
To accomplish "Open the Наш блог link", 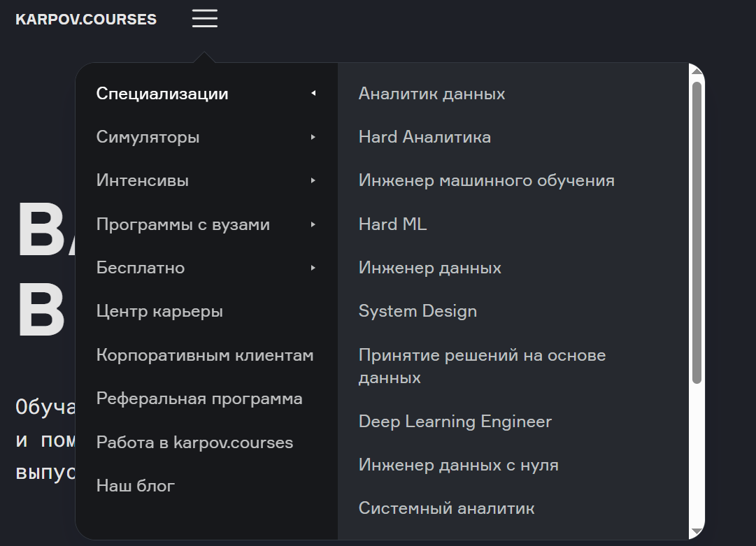I will 136,485.
